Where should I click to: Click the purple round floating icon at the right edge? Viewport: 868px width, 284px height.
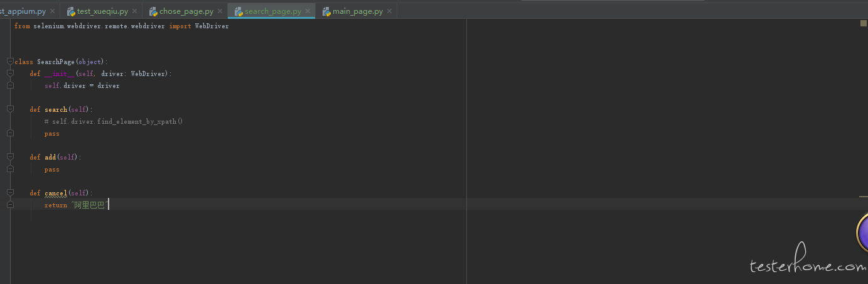coord(862,232)
